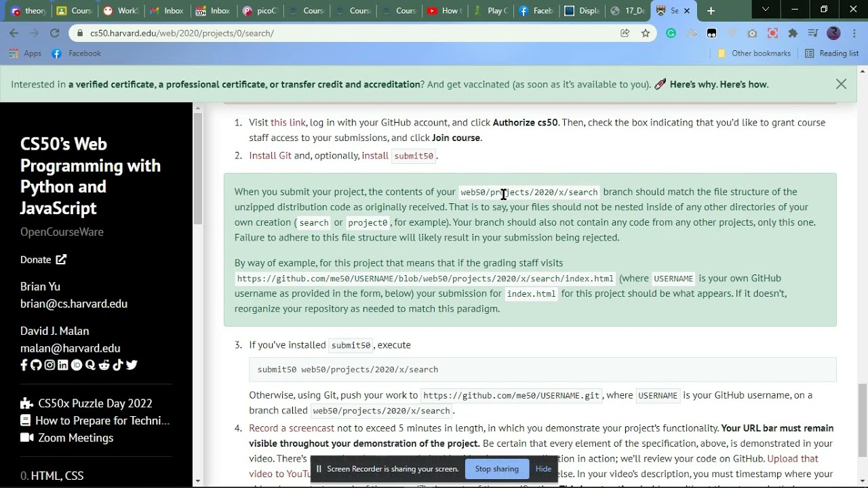
Task: Open the Reading list panel
Action: tap(832, 54)
